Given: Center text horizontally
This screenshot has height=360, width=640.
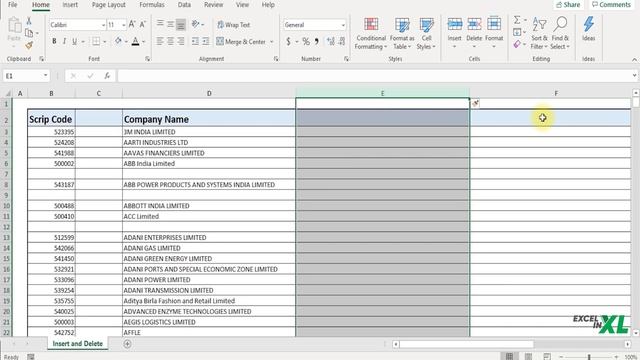Looking at the screenshot, I should coord(171,41).
